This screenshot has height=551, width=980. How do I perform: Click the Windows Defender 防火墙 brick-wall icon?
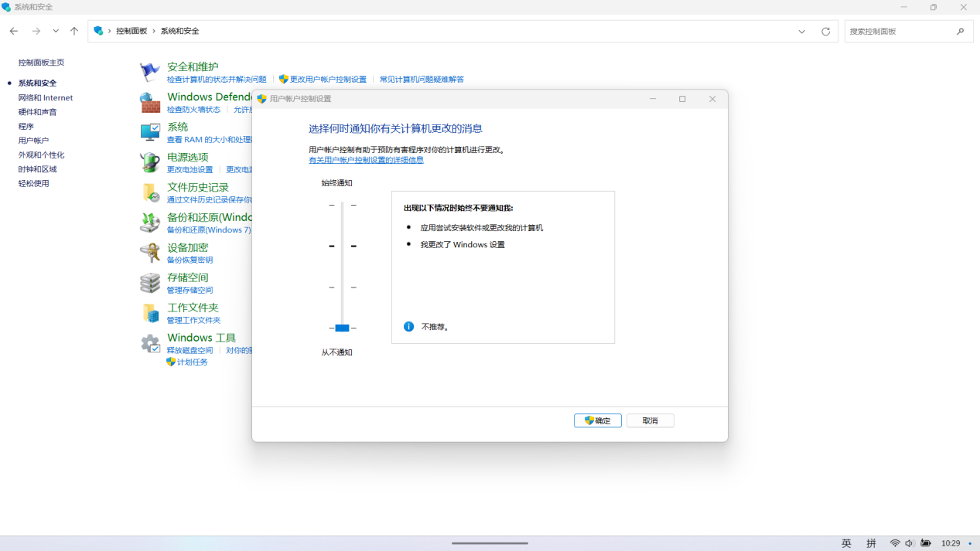(149, 100)
